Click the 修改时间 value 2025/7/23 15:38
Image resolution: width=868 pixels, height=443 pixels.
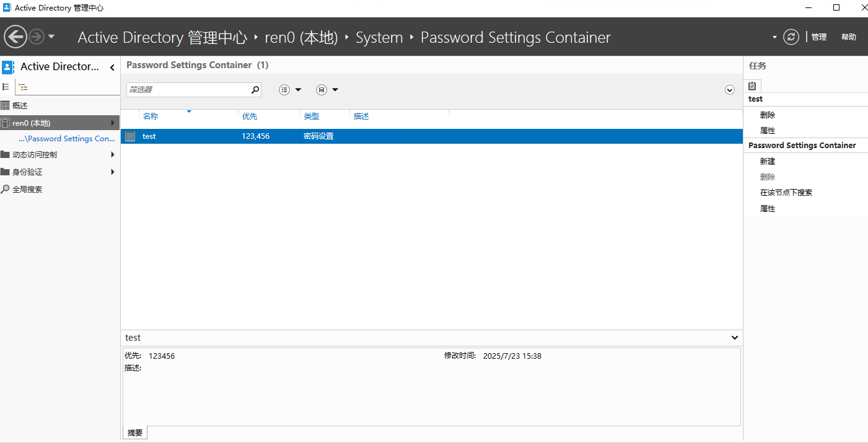(x=512, y=356)
